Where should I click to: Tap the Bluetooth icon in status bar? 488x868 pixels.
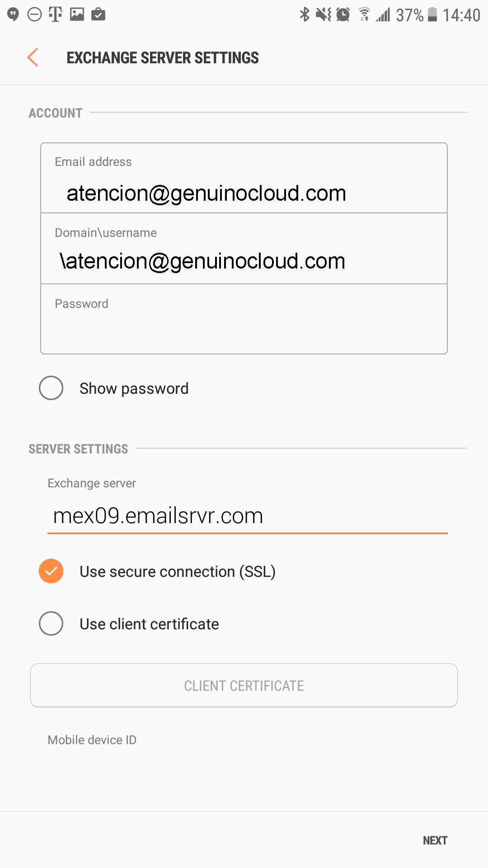click(305, 14)
